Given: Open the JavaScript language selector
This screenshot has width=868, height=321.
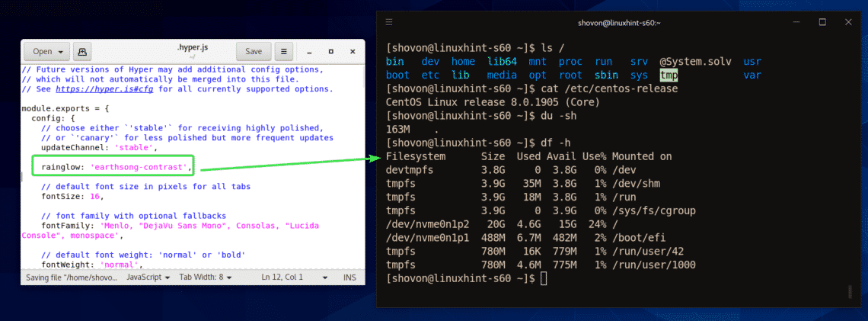Looking at the screenshot, I should pyautogui.click(x=148, y=277).
